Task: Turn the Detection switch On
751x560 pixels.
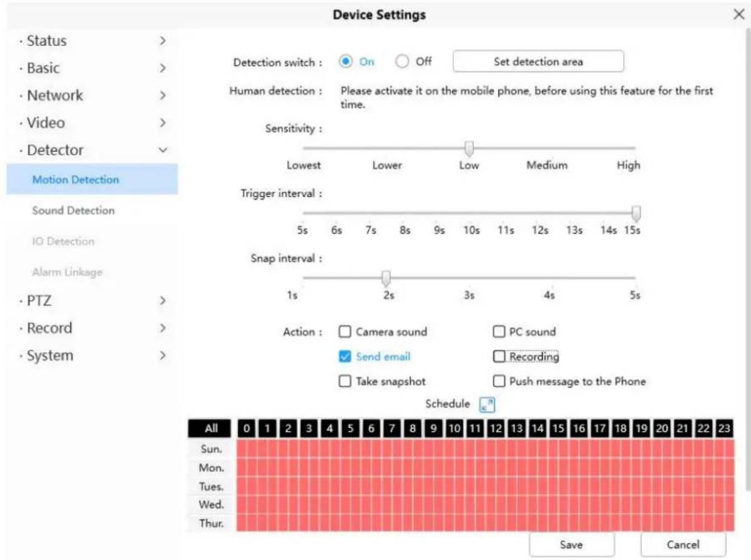Action: click(x=346, y=61)
